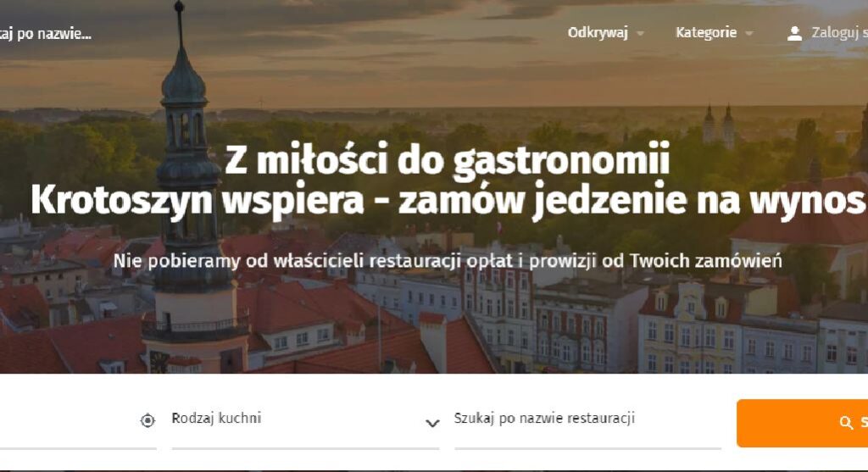Click the magnifier icon in the orange button
Image resolution: width=868 pixels, height=472 pixels.
[845, 423]
